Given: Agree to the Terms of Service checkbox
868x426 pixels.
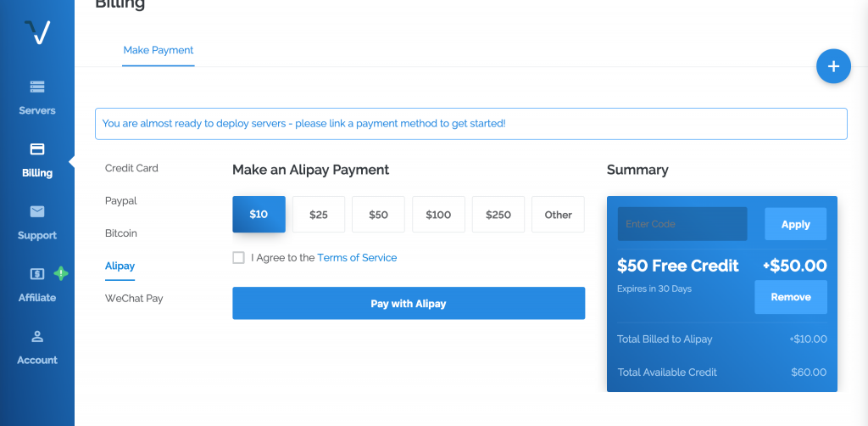Looking at the screenshot, I should [x=238, y=257].
